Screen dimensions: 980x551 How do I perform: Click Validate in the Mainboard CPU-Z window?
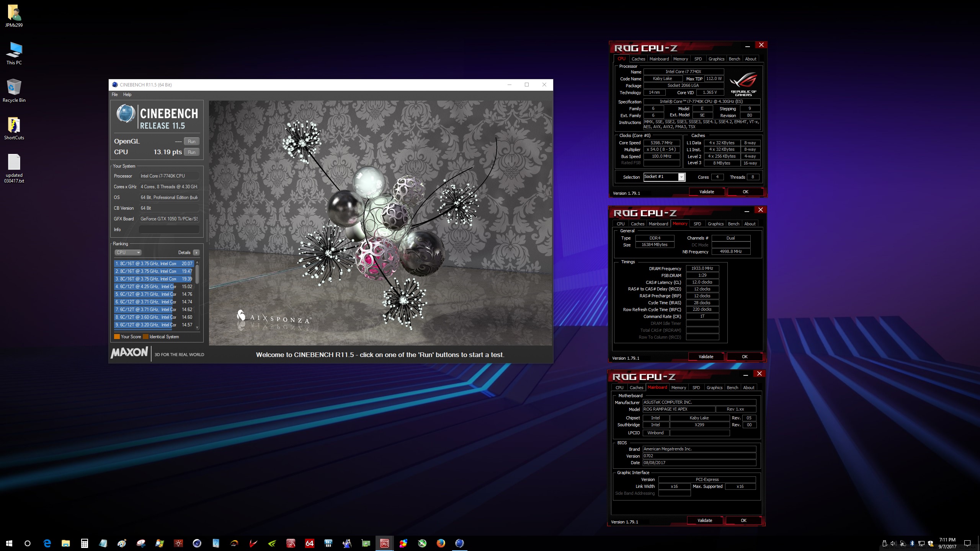point(705,520)
